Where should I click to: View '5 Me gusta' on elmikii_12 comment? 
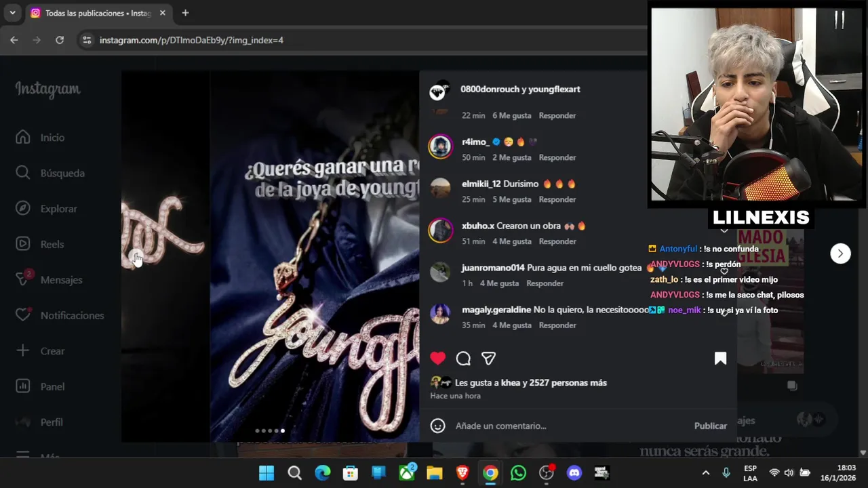coord(512,199)
